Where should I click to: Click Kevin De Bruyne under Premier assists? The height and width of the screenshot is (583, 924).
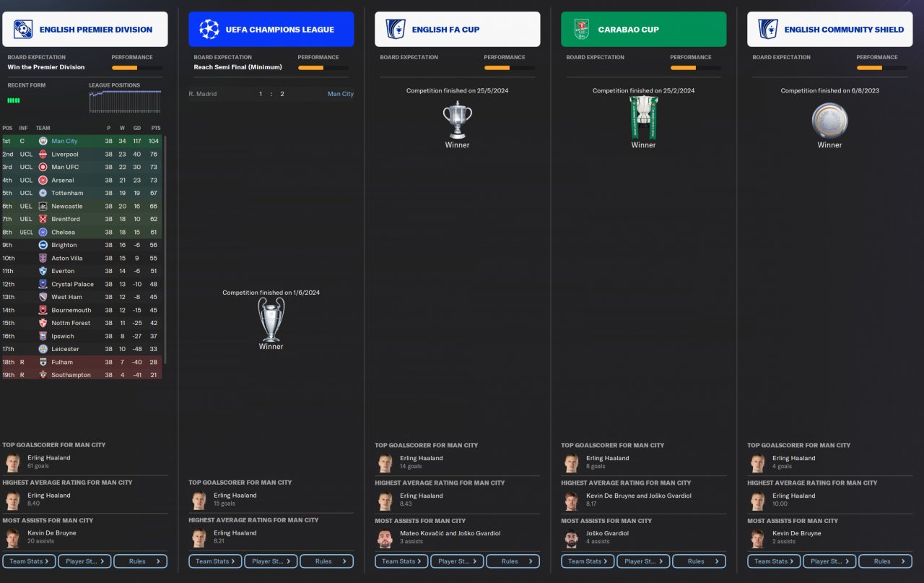pos(52,533)
